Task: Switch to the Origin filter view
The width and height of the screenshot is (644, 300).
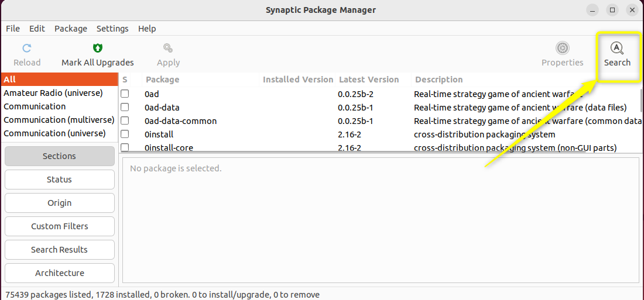Action: 60,203
